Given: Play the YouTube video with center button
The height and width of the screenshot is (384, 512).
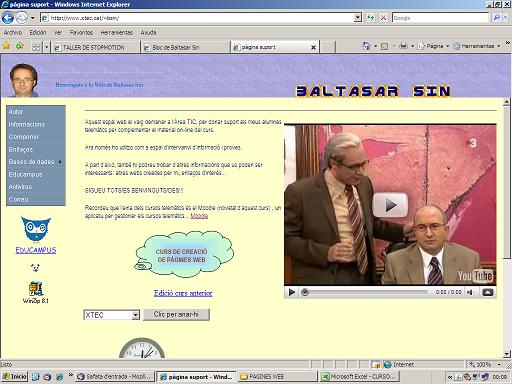Looking at the screenshot, I should pyautogui.click(x=390, y=205).
